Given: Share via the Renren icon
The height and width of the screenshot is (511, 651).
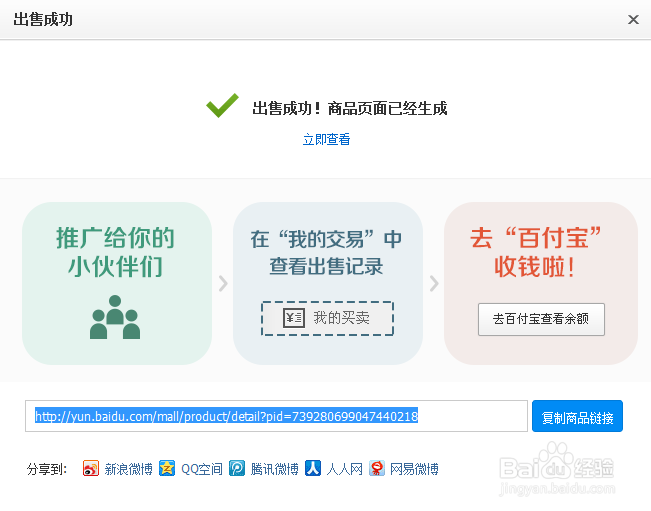Looking at the screenshot, I should coord(313,469).
